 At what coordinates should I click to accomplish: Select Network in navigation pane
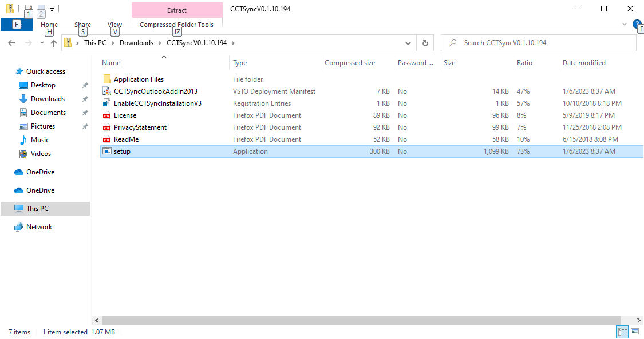(x=39, y=227)
